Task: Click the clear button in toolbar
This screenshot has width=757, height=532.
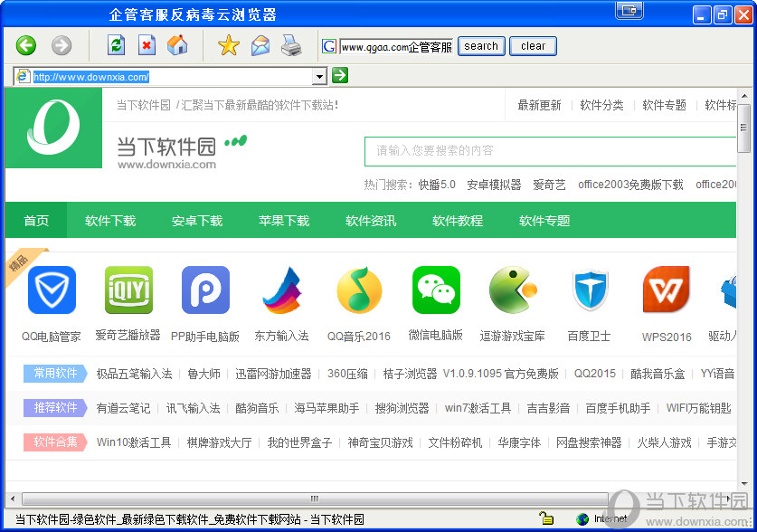Action: (533, 46)
